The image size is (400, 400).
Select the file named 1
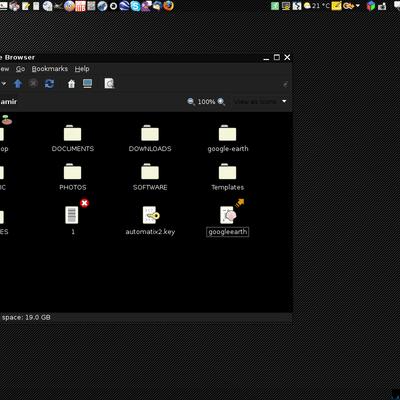[72, 215]
